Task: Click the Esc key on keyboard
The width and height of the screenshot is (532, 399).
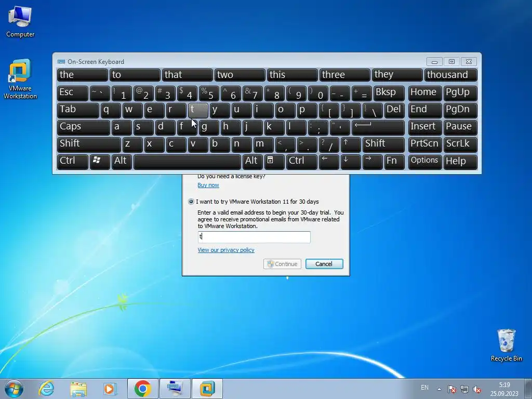Action: [73, 94]
